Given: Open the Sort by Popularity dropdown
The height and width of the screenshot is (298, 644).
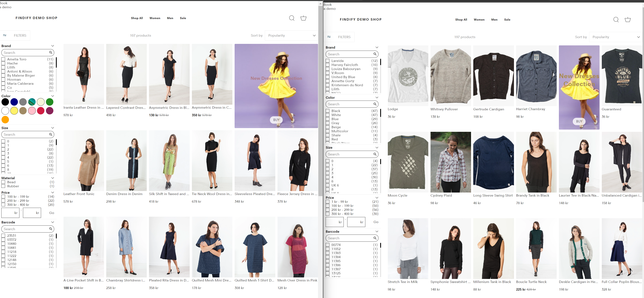Looking at the screenshot, I should click(291, 35).
